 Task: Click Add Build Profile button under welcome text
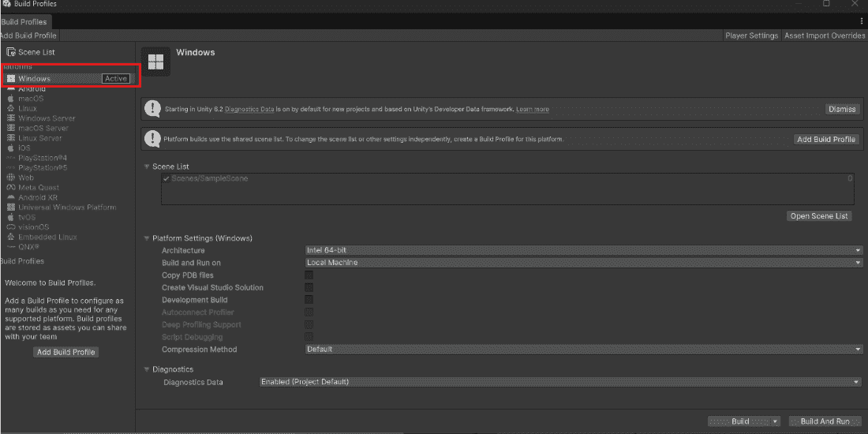[65, 352]
